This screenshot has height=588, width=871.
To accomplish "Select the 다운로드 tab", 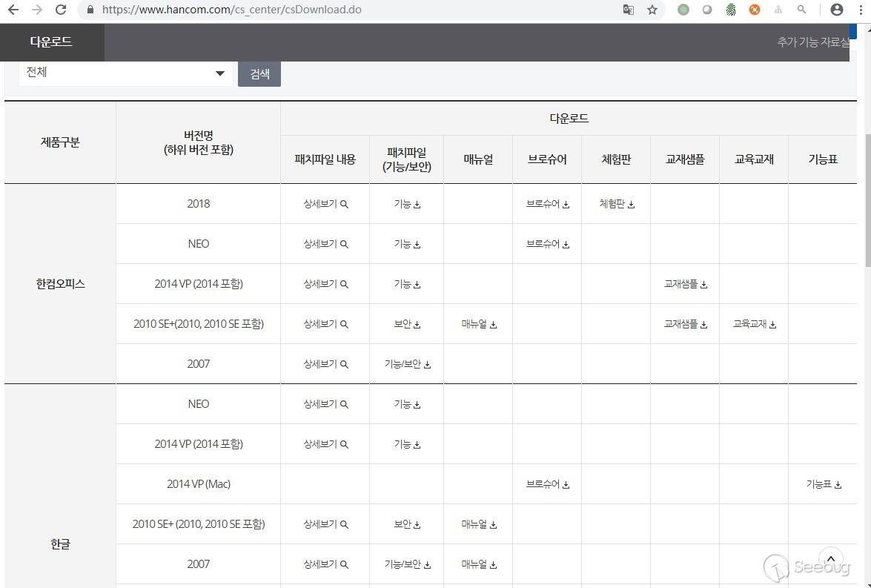I will (x=51, y=42).
